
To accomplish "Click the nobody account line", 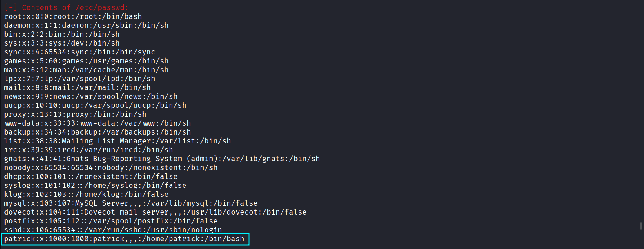I will (111, 168).
